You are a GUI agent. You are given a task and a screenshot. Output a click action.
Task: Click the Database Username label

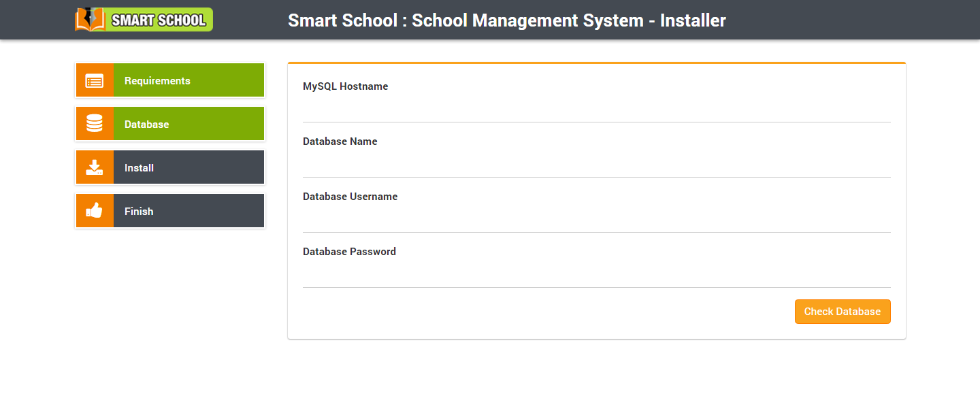coord(350,197)
